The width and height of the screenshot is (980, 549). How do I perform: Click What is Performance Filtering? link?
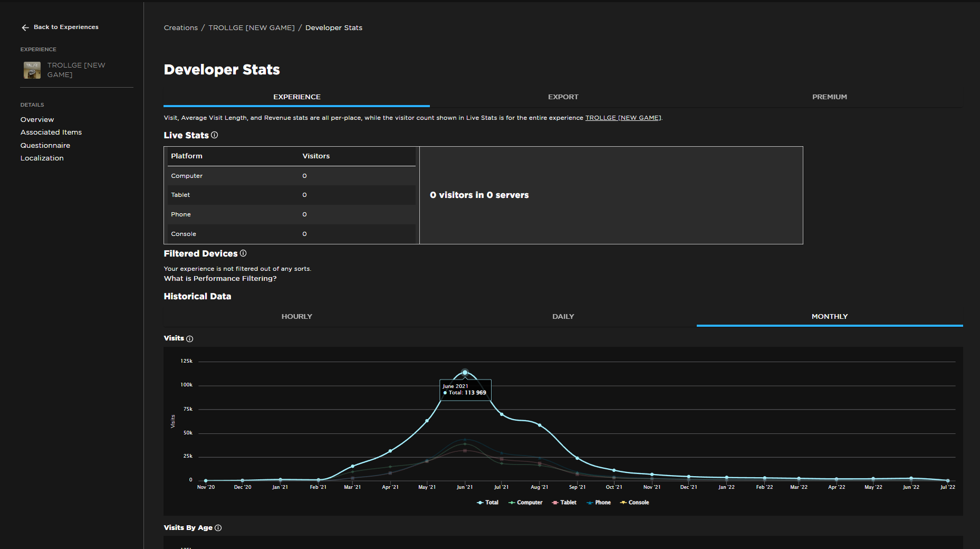220,279
